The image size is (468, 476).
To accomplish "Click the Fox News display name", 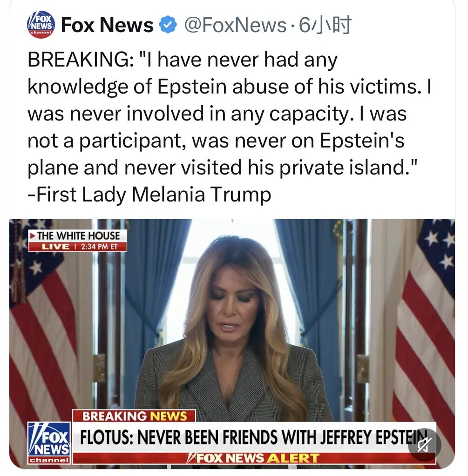I will point(107,25).
